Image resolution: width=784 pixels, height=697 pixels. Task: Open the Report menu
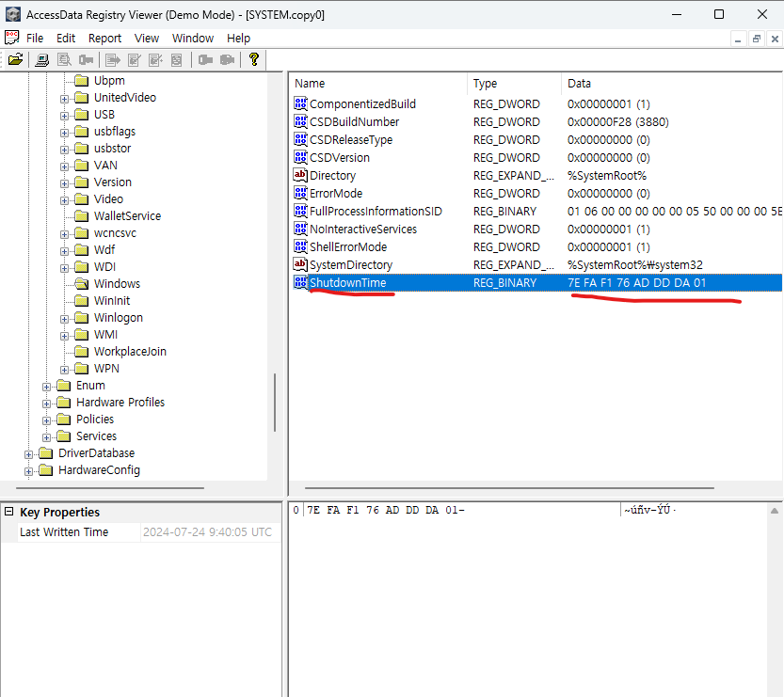pos(105,38)
